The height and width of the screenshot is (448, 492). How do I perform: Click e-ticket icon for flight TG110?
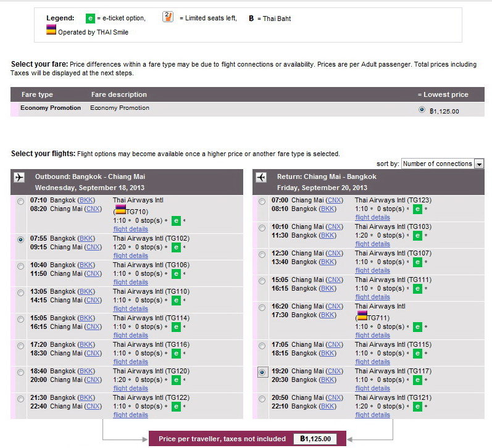pyautogui.click(x=176, y=301)
